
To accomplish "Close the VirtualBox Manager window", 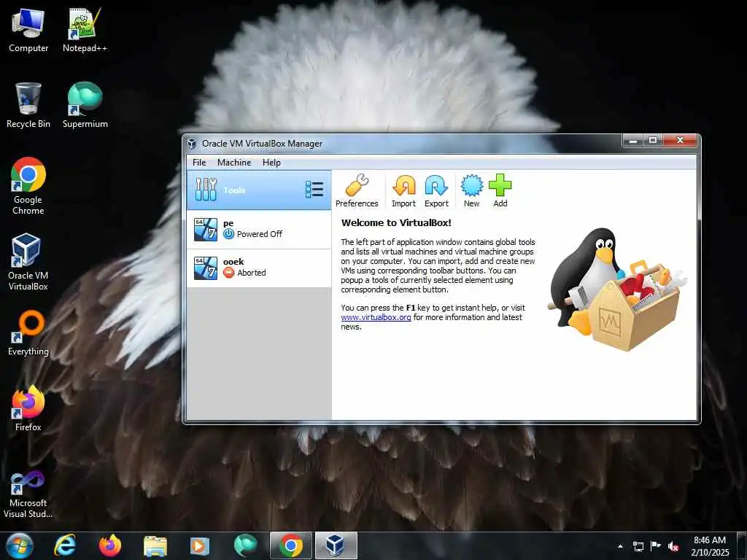I will point(680,140).
